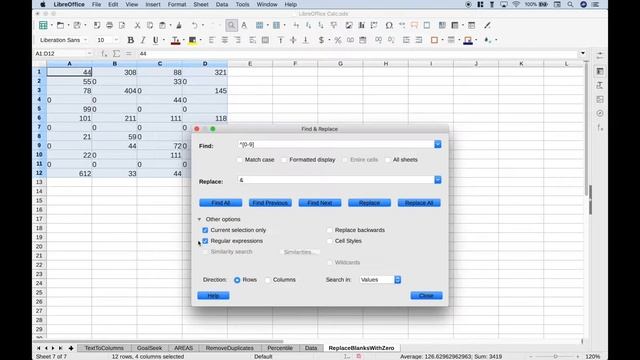This screenshot has height=360, width=640.
Task: Uncheck Regular expressions checkbox
Action: click(x=205, y=241)
